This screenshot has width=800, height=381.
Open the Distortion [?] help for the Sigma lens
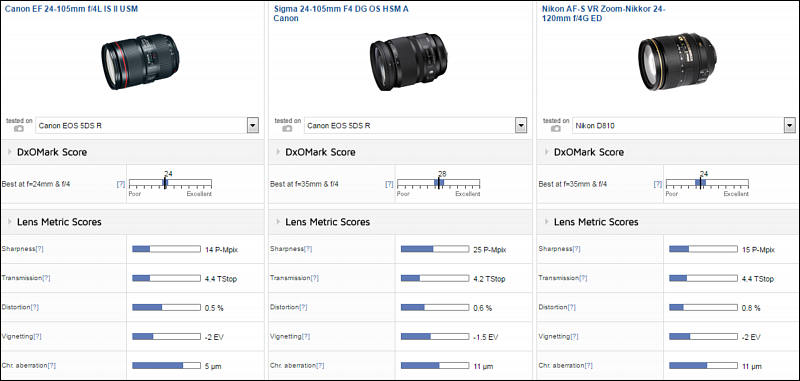303,307
